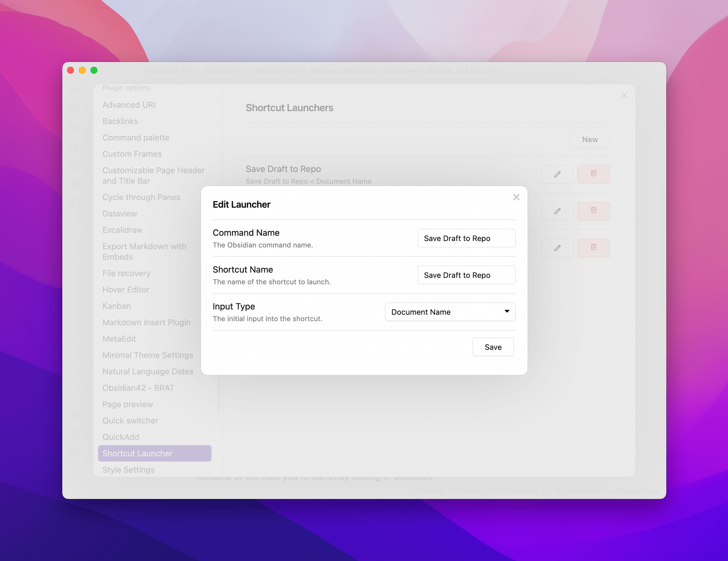
Task: Open the QuickAdd plugin settings
Action: (x=121, y=437)
